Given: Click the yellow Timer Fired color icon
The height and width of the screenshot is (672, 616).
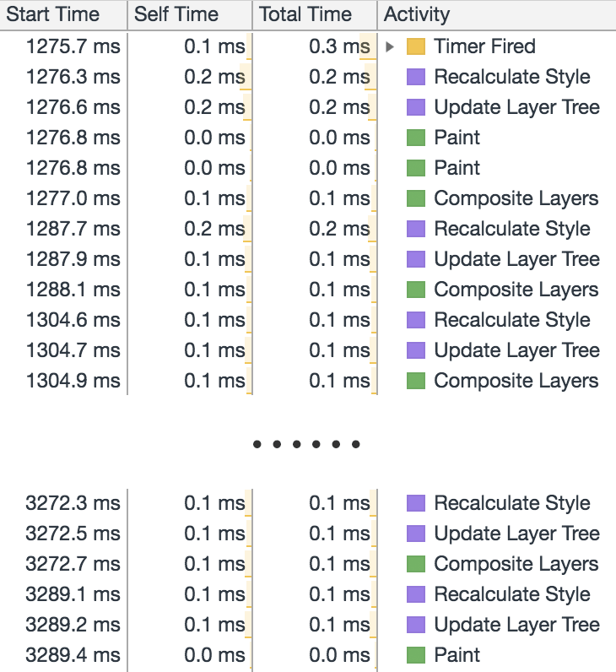Looking at the screenshot, I should click(415, 46).
